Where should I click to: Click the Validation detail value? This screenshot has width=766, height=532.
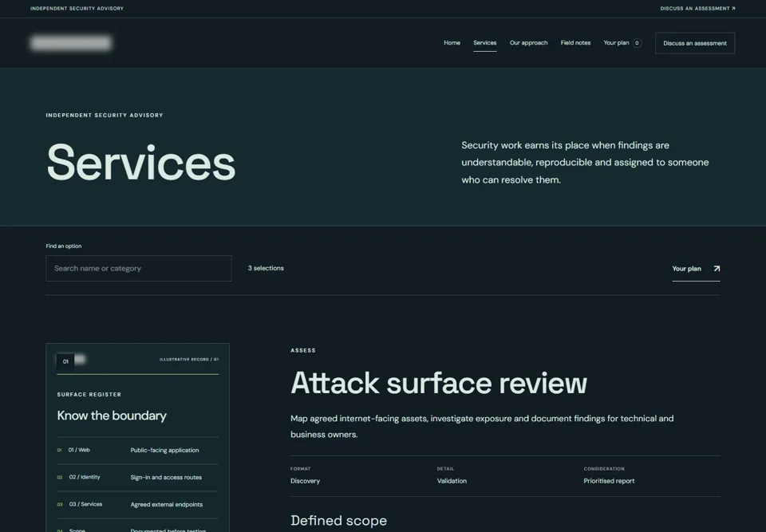pos(452,481)
